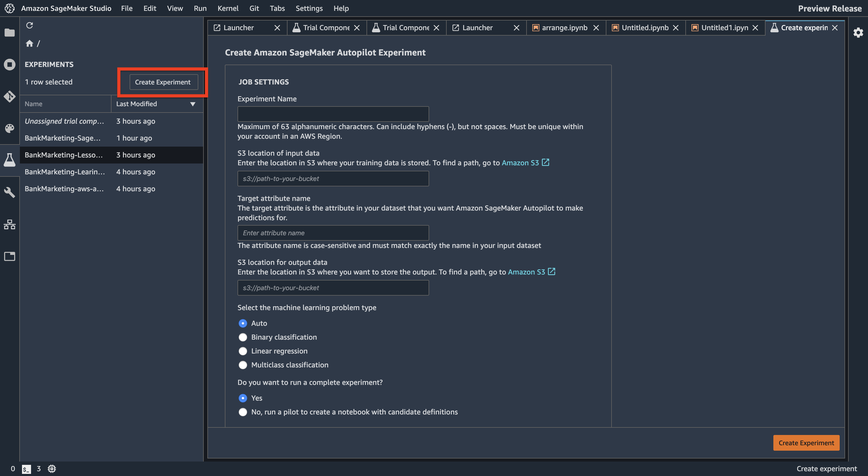
Task: Open the Help menu
Action: [x=341, y=8]
